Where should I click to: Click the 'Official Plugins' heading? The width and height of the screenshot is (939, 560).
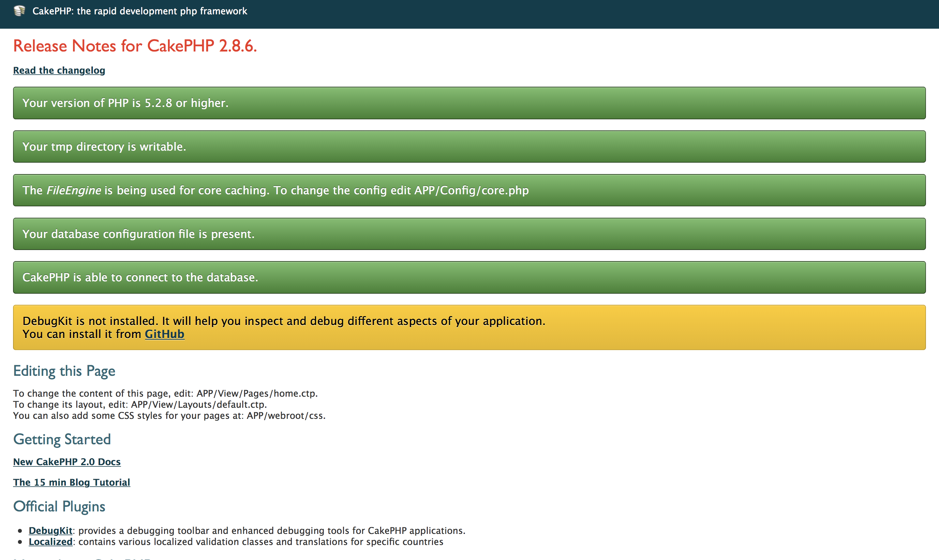pos(59,507)
